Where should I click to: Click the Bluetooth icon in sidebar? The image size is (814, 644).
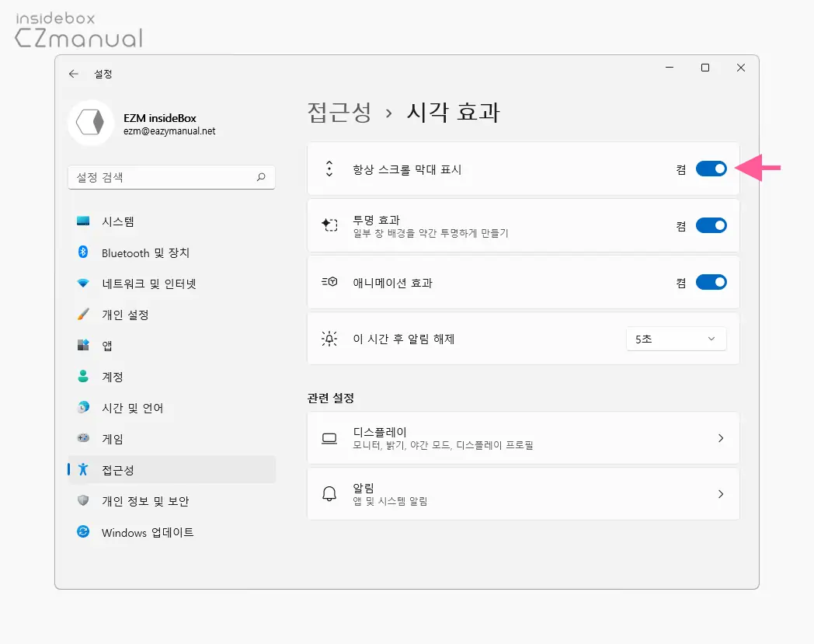(x=83, y=252)
